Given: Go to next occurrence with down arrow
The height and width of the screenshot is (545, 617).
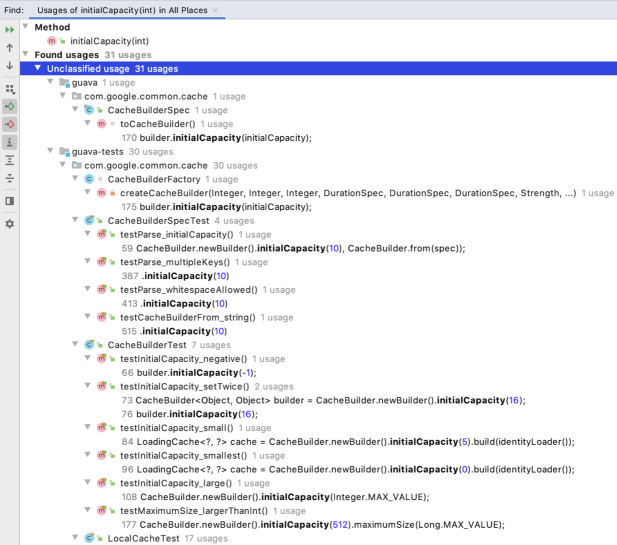Looking at the screenshot, I should [9, 66].
